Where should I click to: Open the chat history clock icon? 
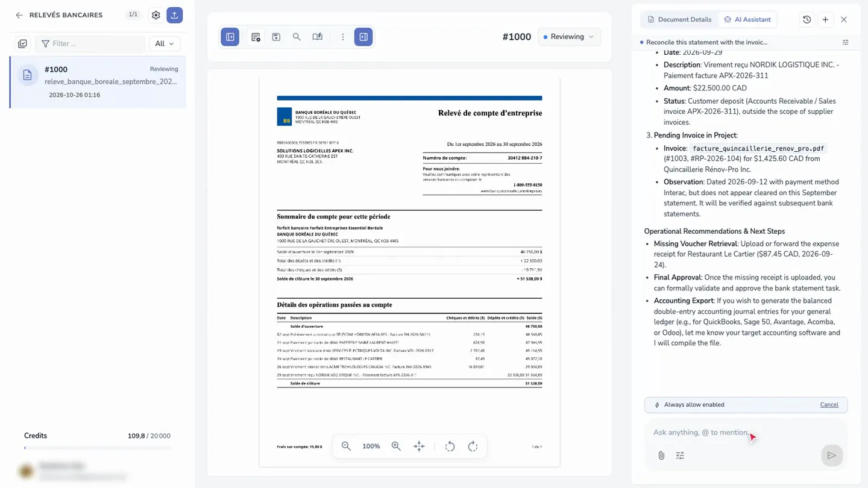[x=807, y=19]
